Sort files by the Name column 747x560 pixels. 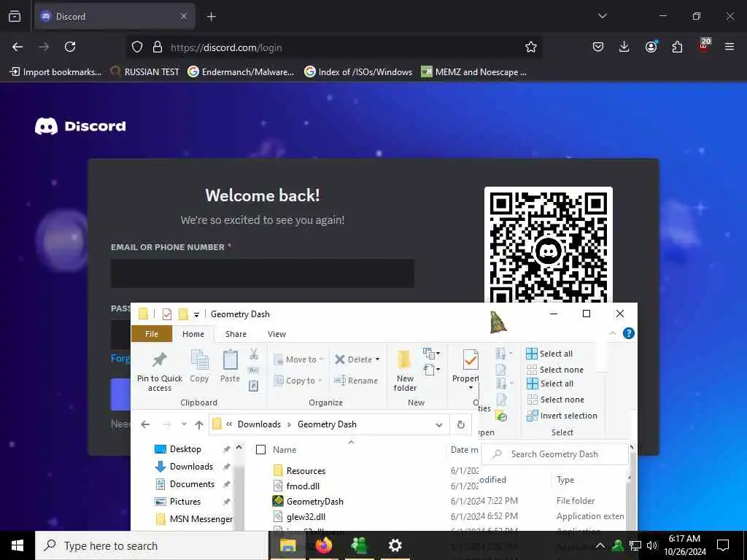point(285,449)
